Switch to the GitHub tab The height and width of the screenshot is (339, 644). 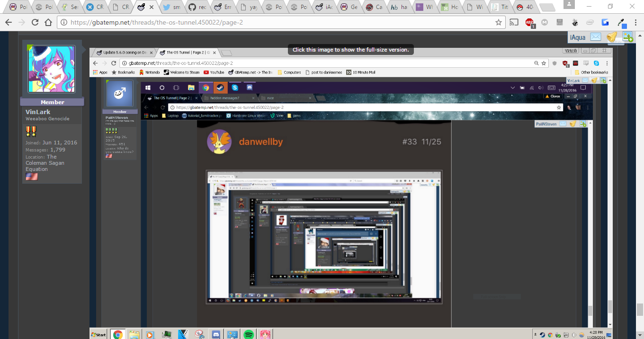(x=197, y=7)
